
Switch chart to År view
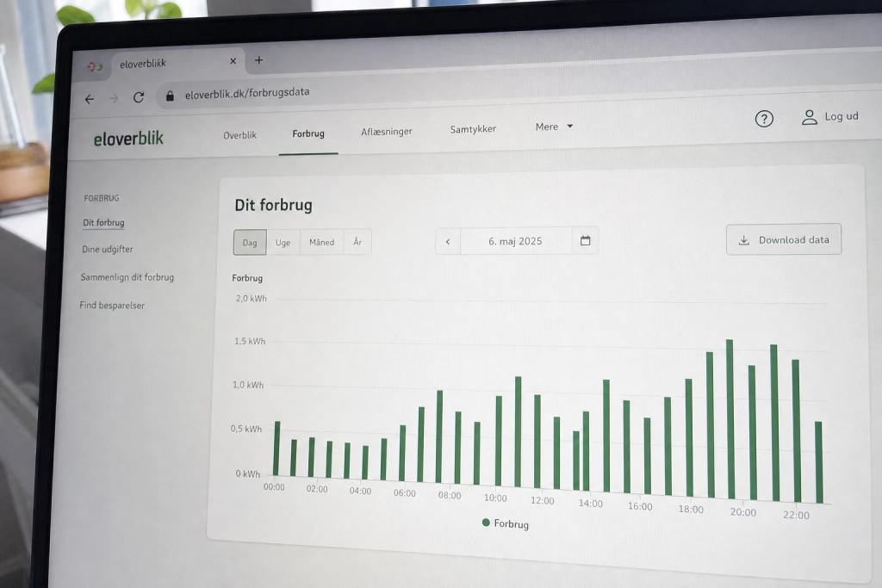pos(357,242)
